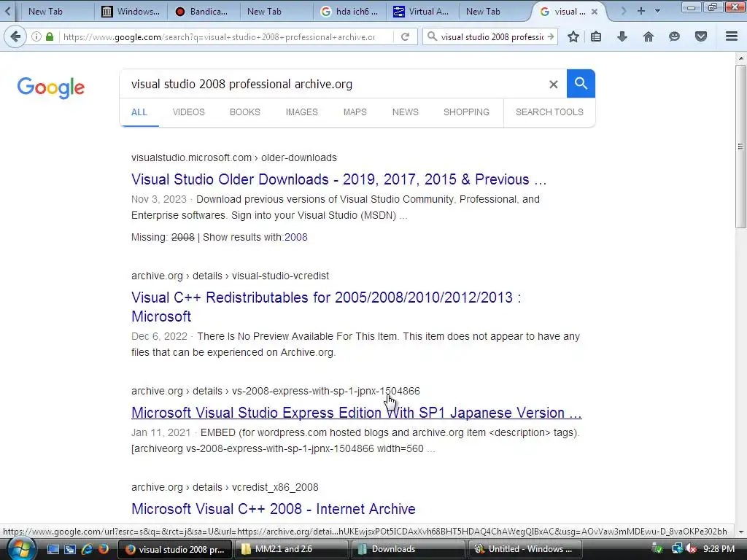747x560 pixels.
Task: Launch Internet Explorer from quick launch
Action: (87, 549)
